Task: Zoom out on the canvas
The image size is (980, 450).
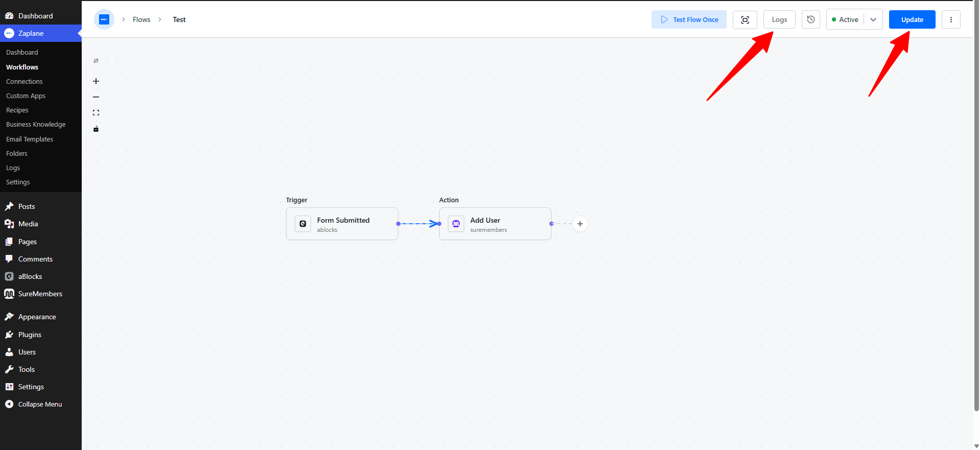Action: click(x=96, y=97)
